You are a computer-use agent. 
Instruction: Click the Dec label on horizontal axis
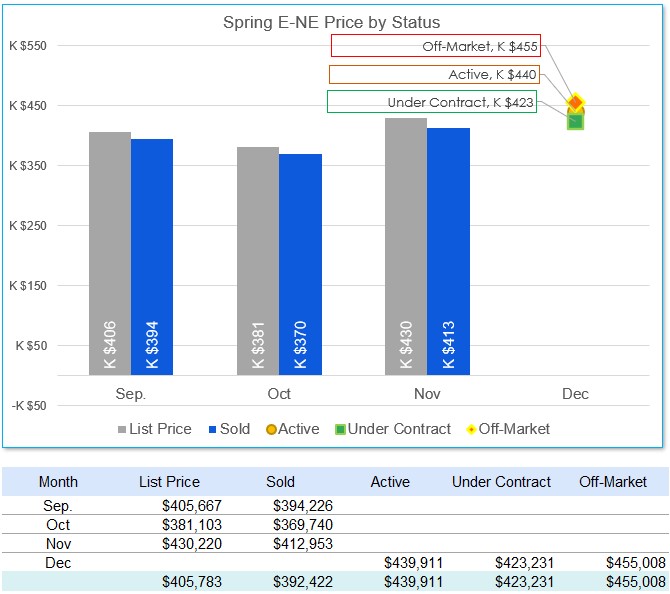click(x=575, y=394)
